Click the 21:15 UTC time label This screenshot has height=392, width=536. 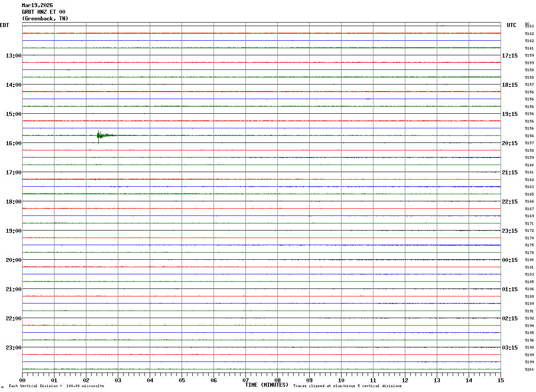pyautogui.click(x=510, y=173)
